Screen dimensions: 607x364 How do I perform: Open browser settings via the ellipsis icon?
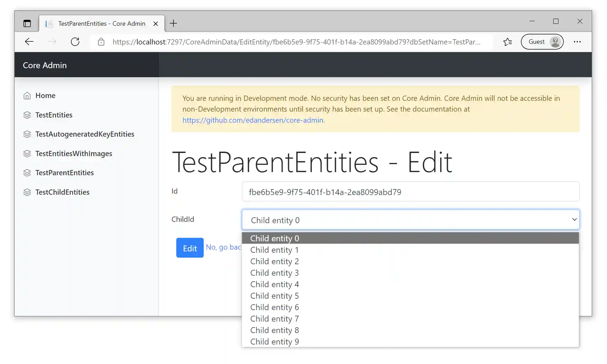(577, 42)
